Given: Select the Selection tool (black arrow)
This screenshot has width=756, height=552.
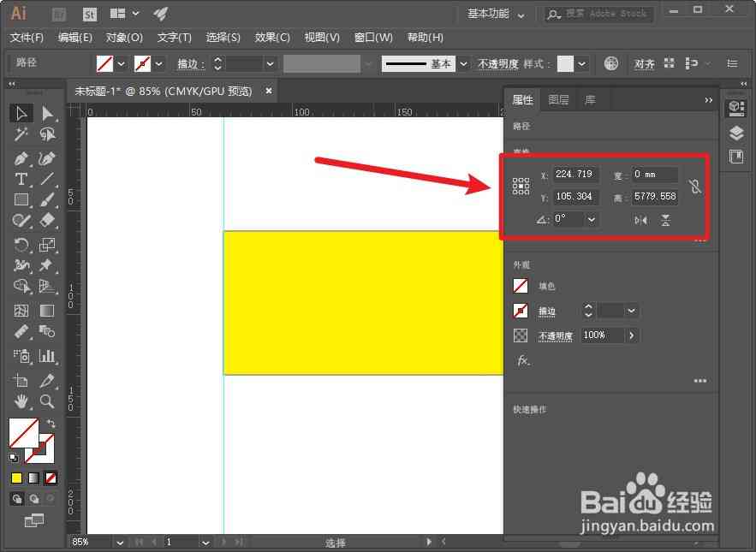Looking at the screenshot, I should click(x=21, y=114).
